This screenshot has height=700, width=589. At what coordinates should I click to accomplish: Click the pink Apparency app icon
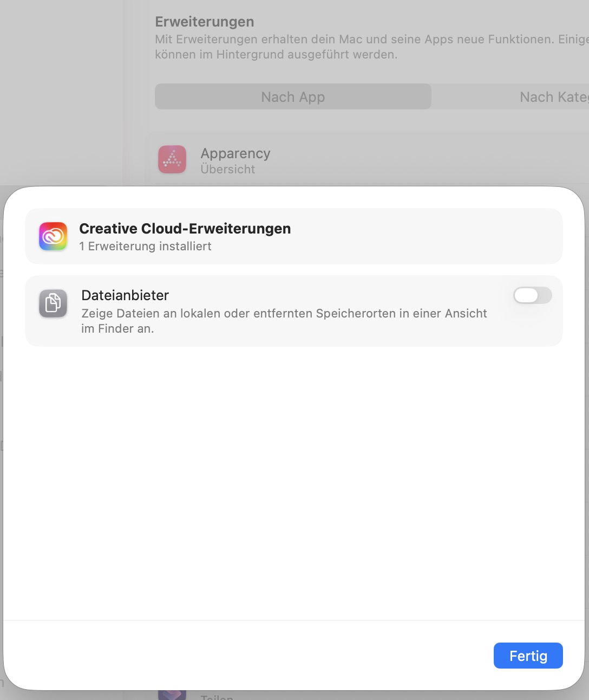[x=172, y=159]
